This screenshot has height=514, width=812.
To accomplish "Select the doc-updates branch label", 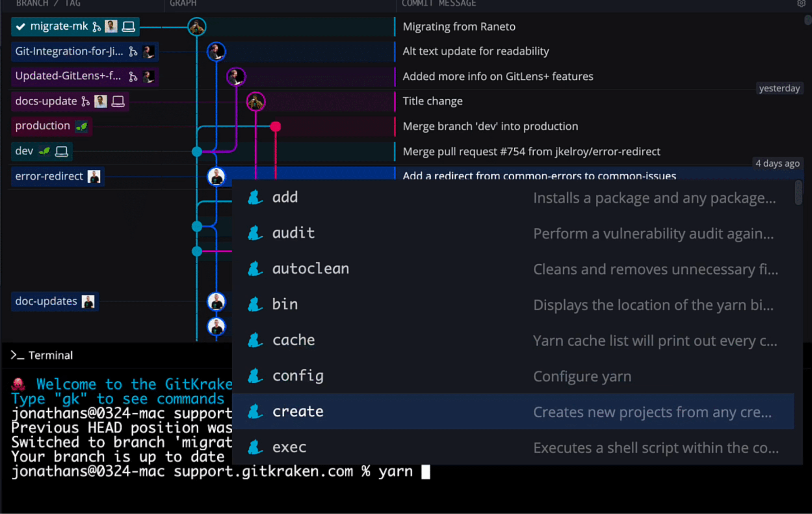I will pyautogui.click(x=55, y=301).
